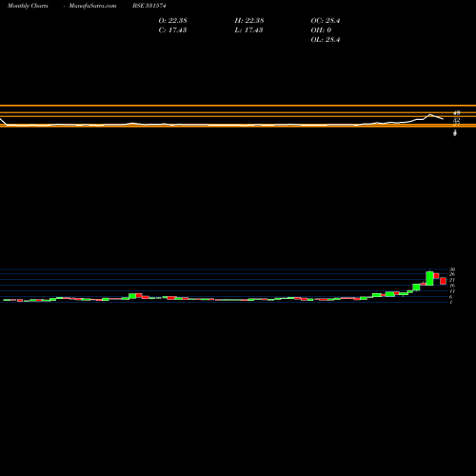Click the 'OL: 28.4' value
This screenshot has height=476, width=476.
pos(326,40)
